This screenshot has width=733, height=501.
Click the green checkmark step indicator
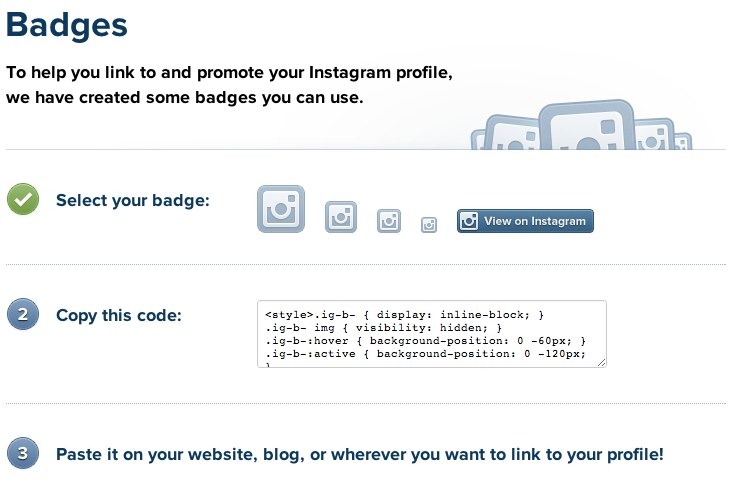pos(23,199)
